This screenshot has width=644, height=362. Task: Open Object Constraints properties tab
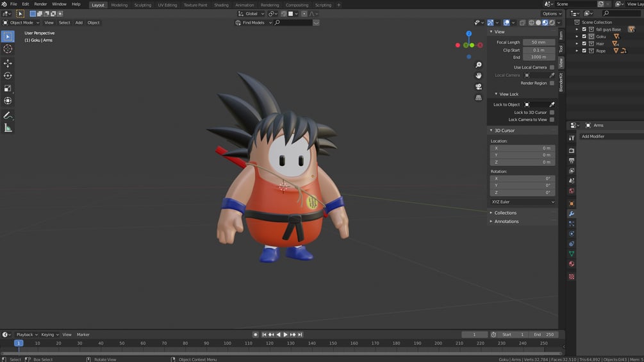click(572, 244)
